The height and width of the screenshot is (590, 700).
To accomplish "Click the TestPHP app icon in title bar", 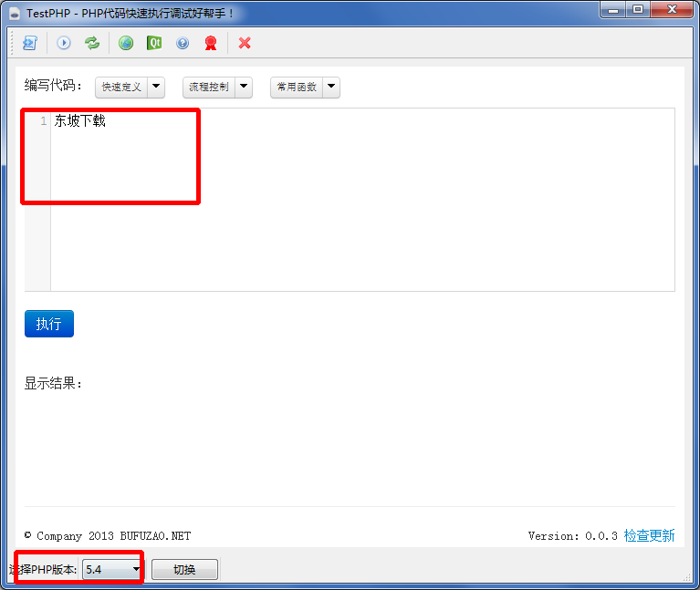I will [x=15, y=14].
